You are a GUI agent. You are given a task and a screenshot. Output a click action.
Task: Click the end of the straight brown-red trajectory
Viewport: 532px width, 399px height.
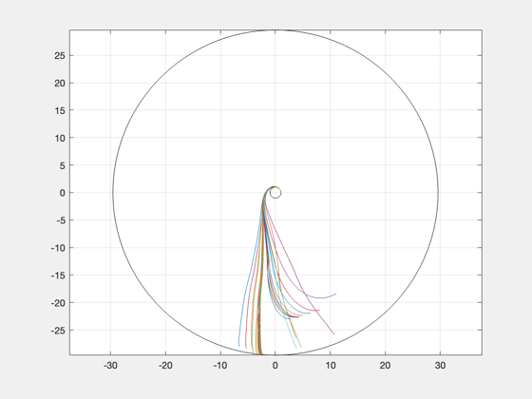(333, 333)
